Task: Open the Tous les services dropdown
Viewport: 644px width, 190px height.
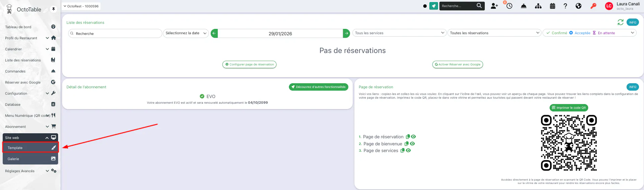Action: (399, 33)
